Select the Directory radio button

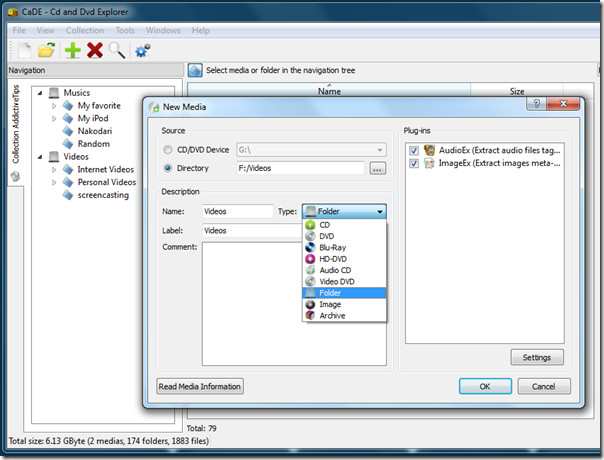click(x=168, y=168)
